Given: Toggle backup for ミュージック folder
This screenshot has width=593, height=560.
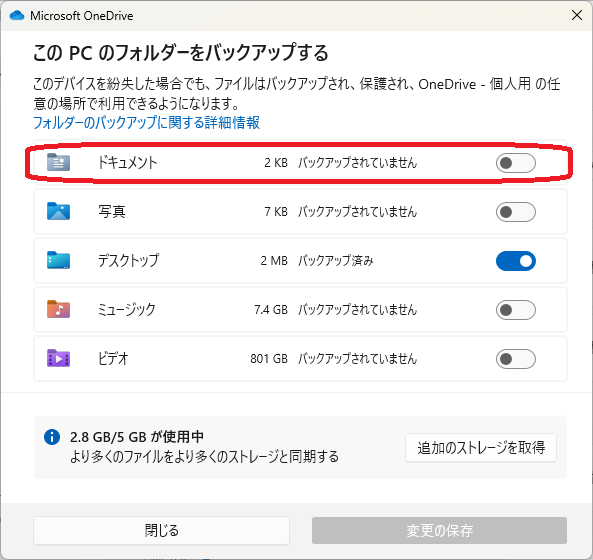Looking at the screenshot, I should (515, 310).
